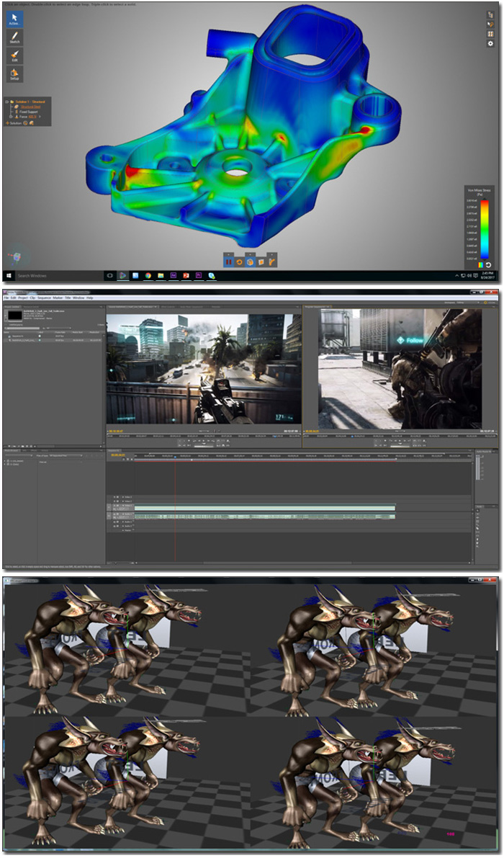Select the audio clip on the Audio 1 track

(x=264, y=516)
